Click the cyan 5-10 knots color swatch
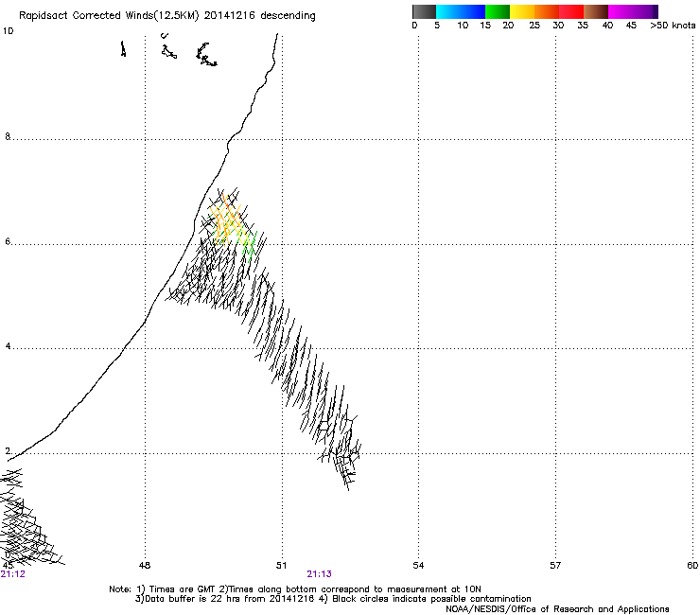 point(448,11)
